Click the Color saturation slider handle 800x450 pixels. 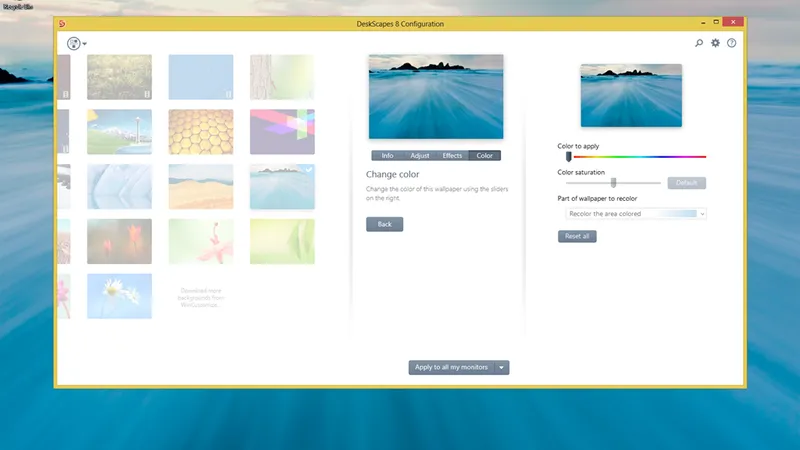click(x=613, y=183)
